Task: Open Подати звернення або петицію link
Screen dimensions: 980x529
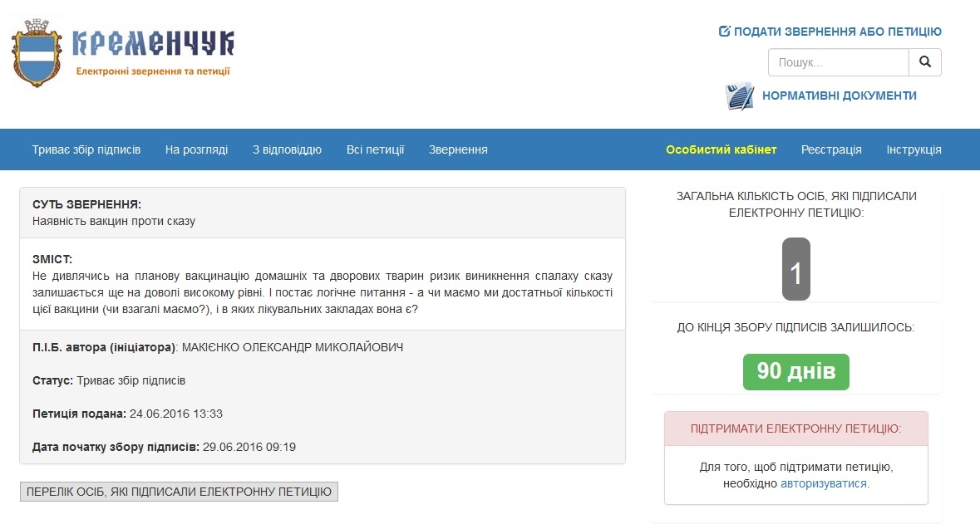Action: (837, 32)
